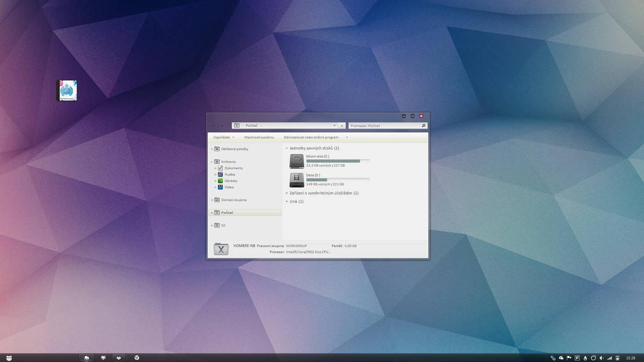Click the Domácí skupina icon
The width and height of the screenshot is (644, 362).
tap(217, 200)
